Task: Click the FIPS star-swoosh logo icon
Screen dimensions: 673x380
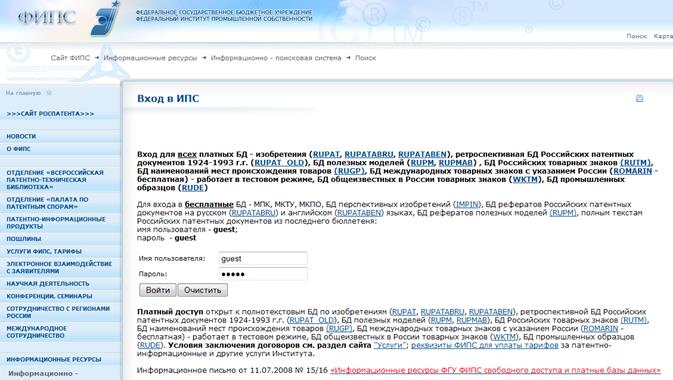Action: [105, 18]
